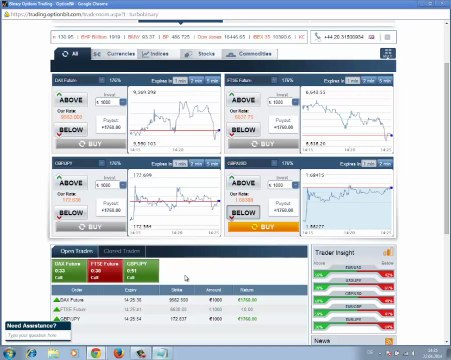
Task: Open the info icon on FTSE Future header
Action: [274, 80]
